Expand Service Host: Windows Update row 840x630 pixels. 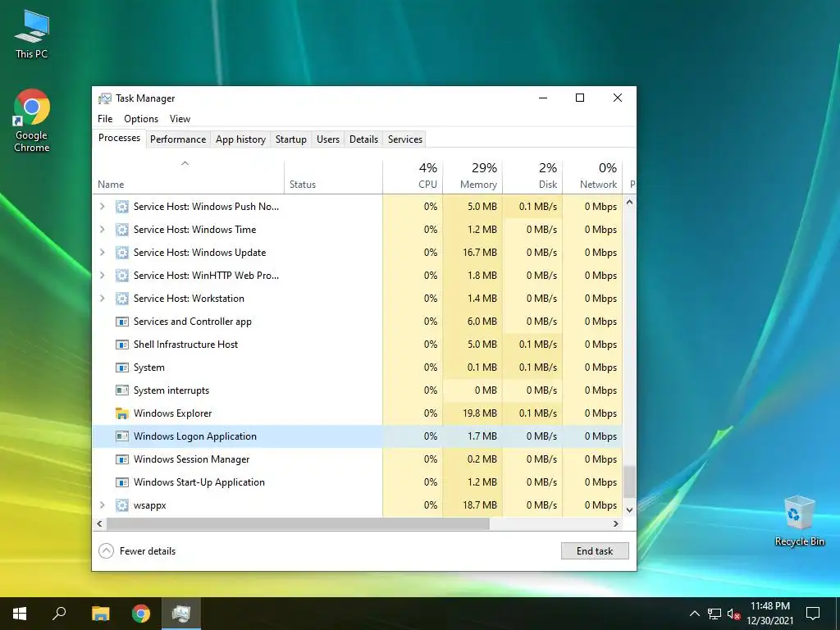tap(103, 253)
